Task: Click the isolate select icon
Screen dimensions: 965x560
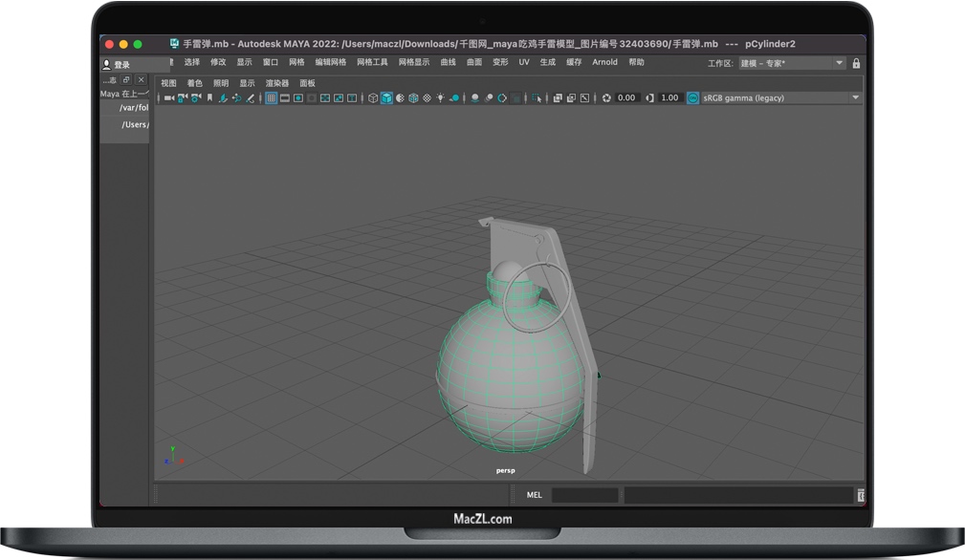Action: tap(537, 97)
